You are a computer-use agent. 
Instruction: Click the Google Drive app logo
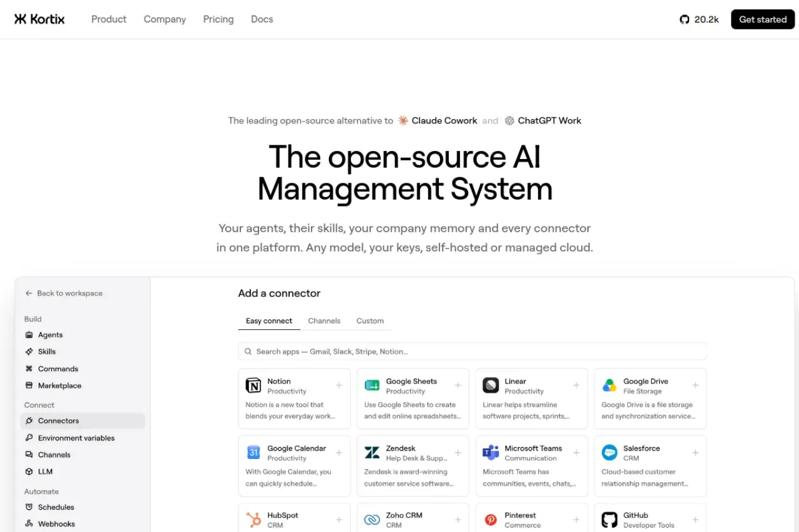point(609,385)
